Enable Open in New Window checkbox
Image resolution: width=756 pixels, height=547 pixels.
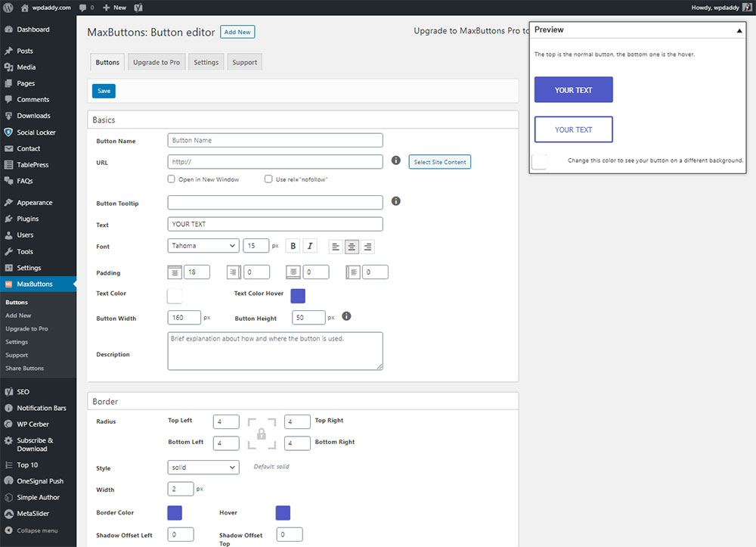pos(171,179)
